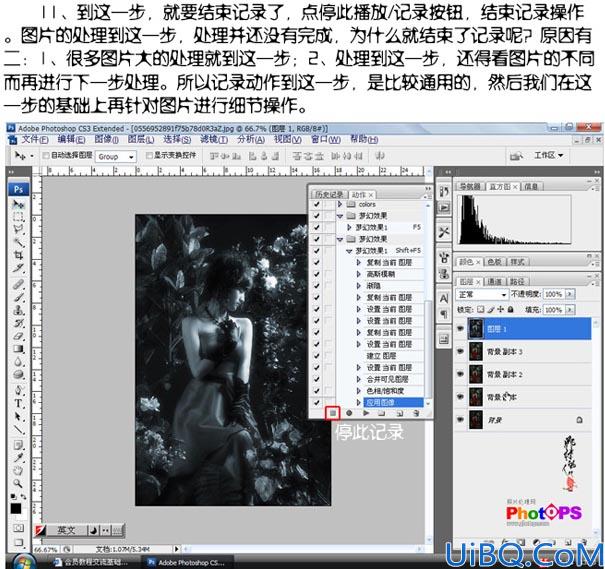Select the History Brush tool
Viewport: 605px width, 569px height.
point(18,323)
